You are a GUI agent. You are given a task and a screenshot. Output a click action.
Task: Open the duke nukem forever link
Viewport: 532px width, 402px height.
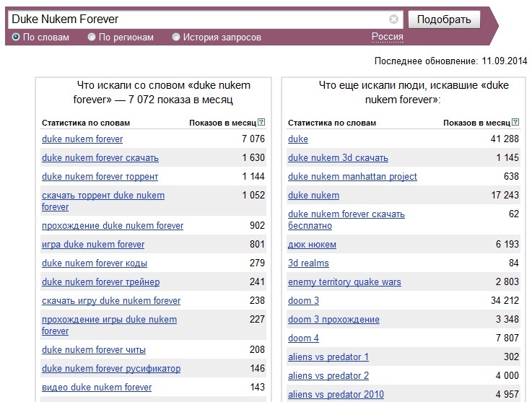(x=82, y=139)
